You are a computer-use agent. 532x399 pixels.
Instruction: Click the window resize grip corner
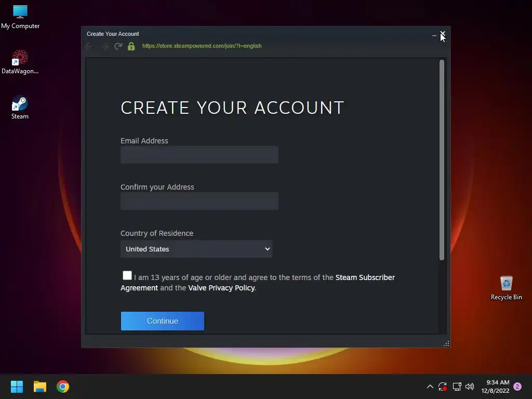(x=446, y=344)
